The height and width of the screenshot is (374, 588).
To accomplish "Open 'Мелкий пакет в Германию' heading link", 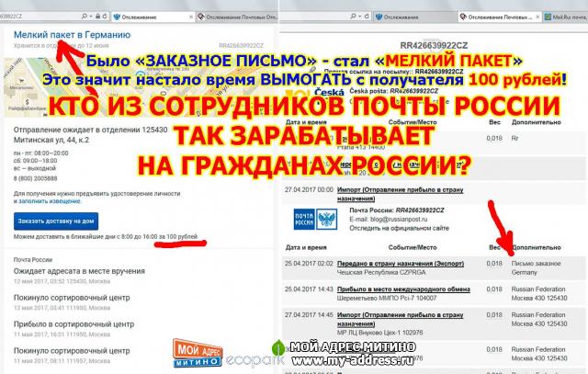I will 72,35.
